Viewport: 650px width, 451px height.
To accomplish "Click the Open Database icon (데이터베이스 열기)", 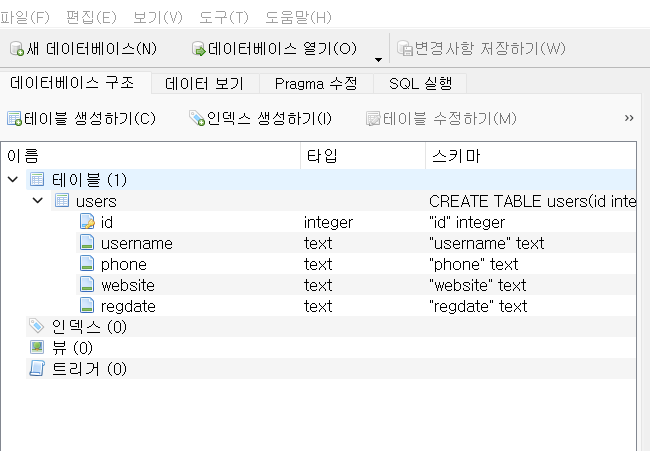I will click(199, 48).
